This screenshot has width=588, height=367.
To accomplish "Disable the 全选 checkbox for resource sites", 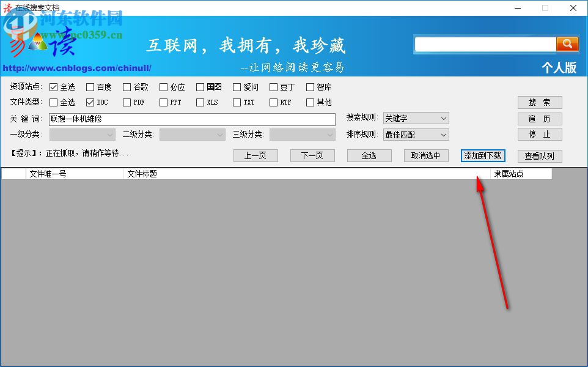I will coord(52,87).
